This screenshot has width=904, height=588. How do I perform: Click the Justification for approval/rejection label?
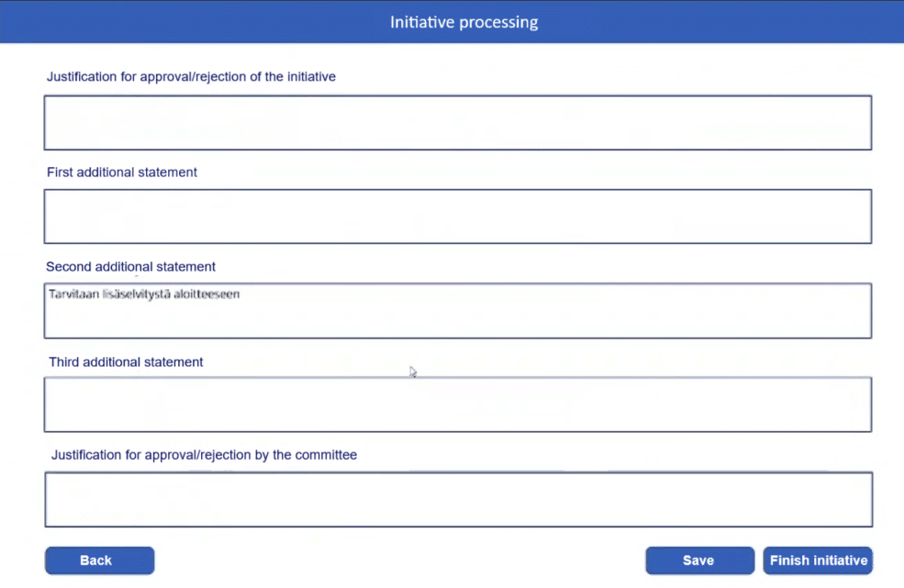191,76
